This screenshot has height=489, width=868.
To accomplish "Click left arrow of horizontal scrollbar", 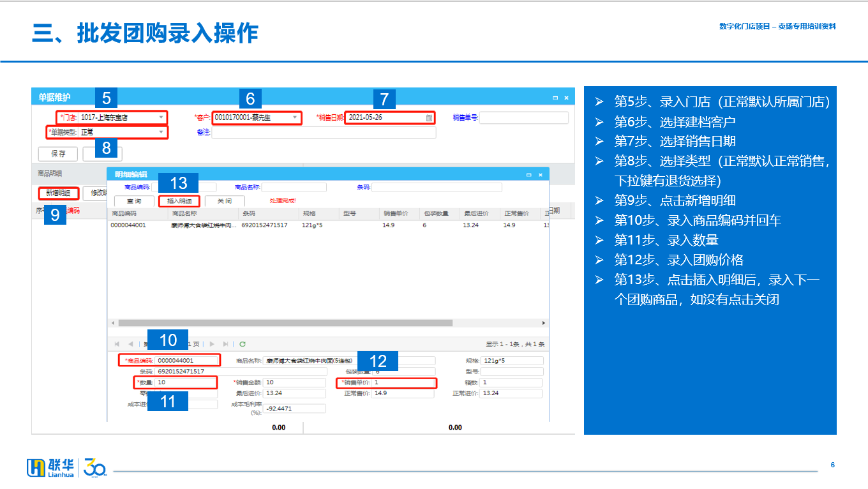I will click(112, 323).
